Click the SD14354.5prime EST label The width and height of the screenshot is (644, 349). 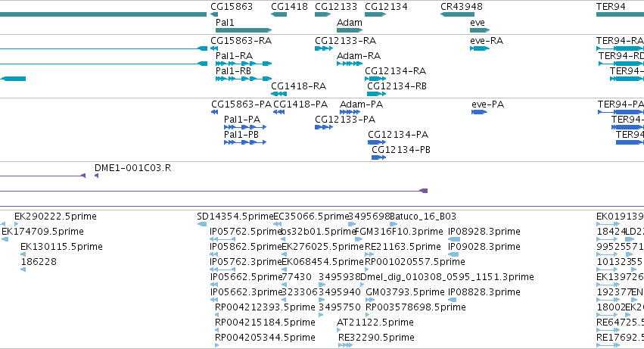pyautogui.click(x=235, y=217)
